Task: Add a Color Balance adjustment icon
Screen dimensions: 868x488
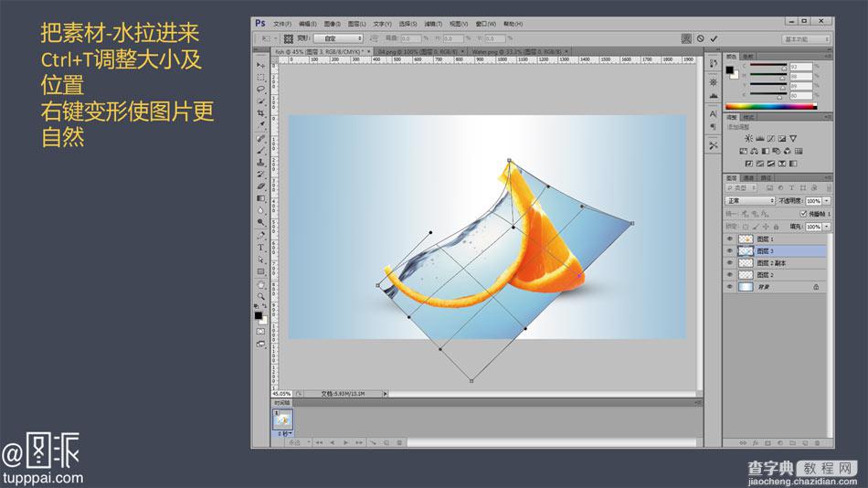Action: pyautogui.click(x=754, y=151)
